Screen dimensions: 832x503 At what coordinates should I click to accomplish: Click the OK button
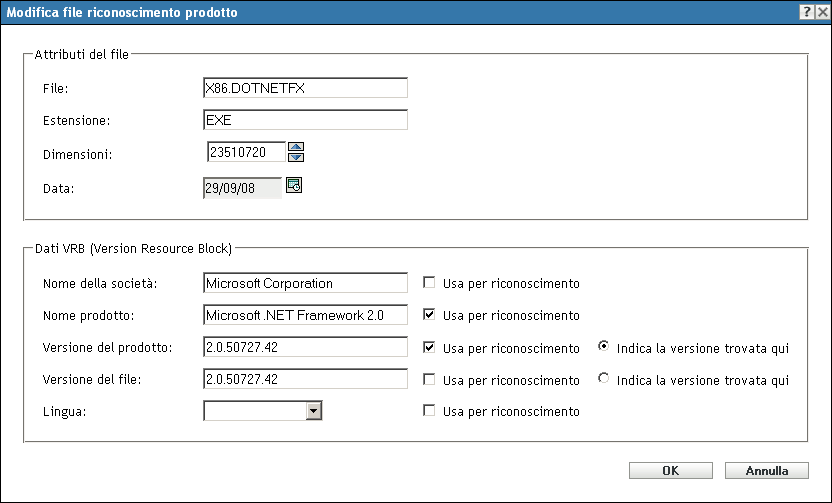pos(670,470)
